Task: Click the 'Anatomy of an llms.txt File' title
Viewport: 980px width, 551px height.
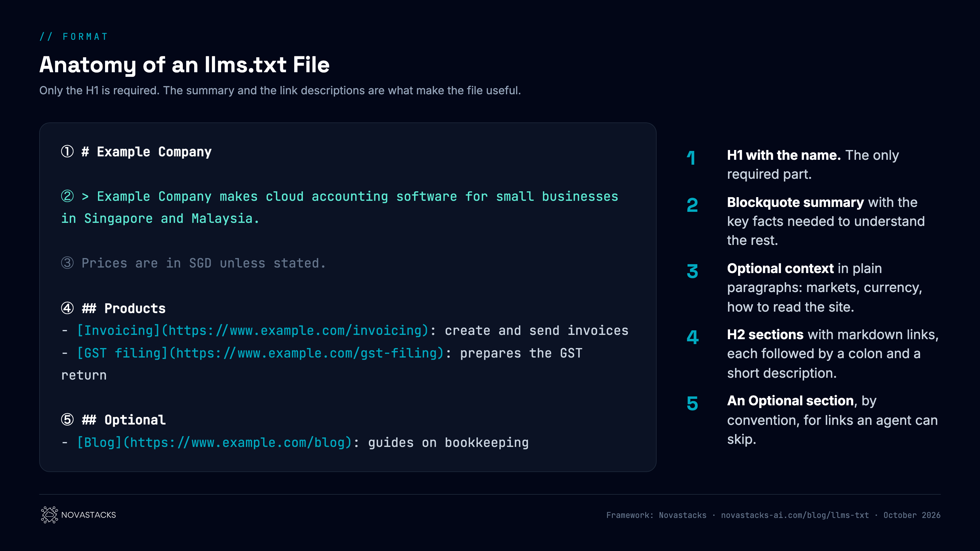Action: click(x=184, y=64)
